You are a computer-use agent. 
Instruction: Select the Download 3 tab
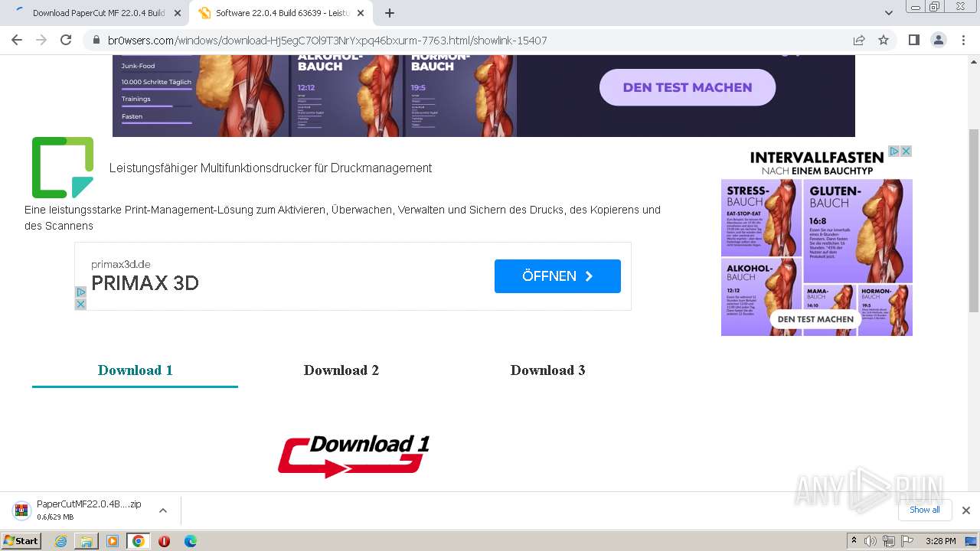point(548,370)
